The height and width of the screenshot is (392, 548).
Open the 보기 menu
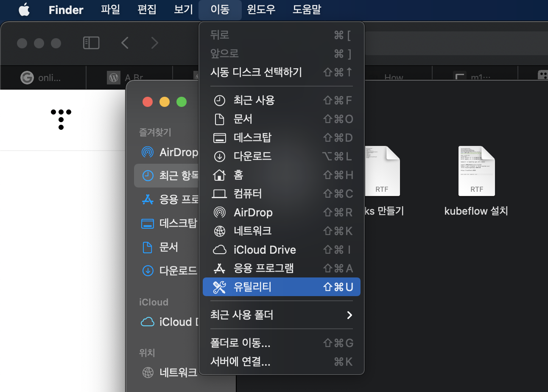click(184, 10)
